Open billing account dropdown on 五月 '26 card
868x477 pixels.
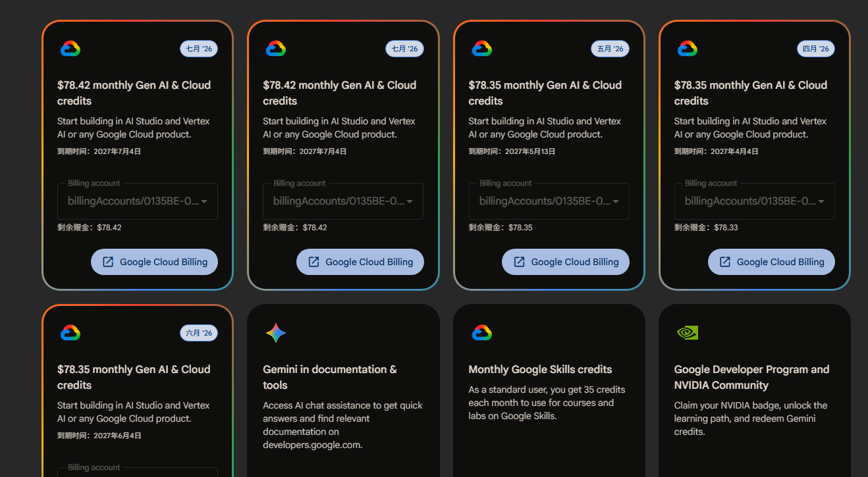click(x=549, y=201)
